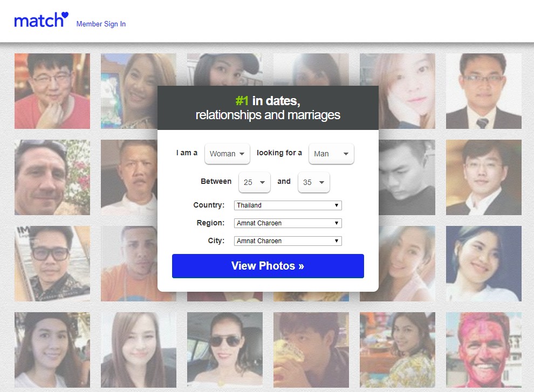Open the maximum age 35 dropdown
The width and height of the screenshot is (534, 392).
click(313, 182)
